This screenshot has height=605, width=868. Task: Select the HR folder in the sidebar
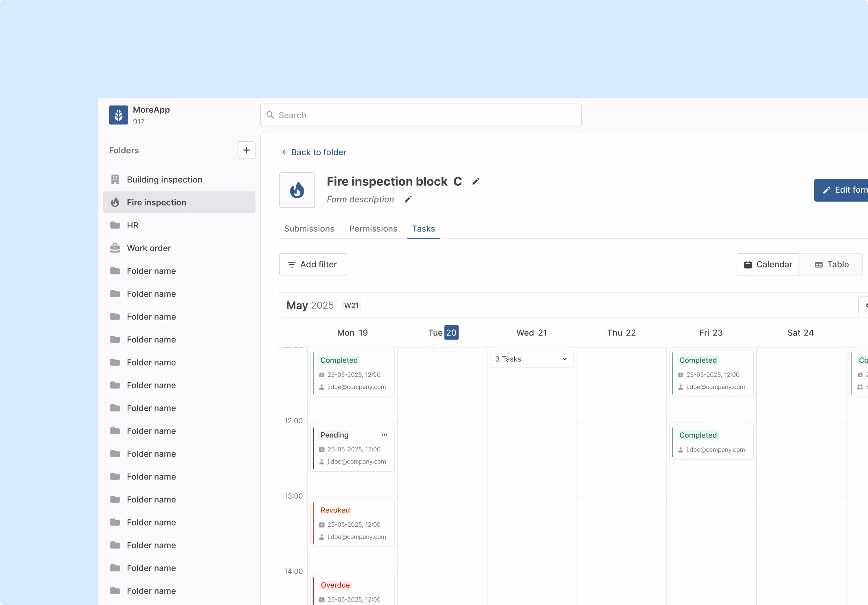click(132, 225)
